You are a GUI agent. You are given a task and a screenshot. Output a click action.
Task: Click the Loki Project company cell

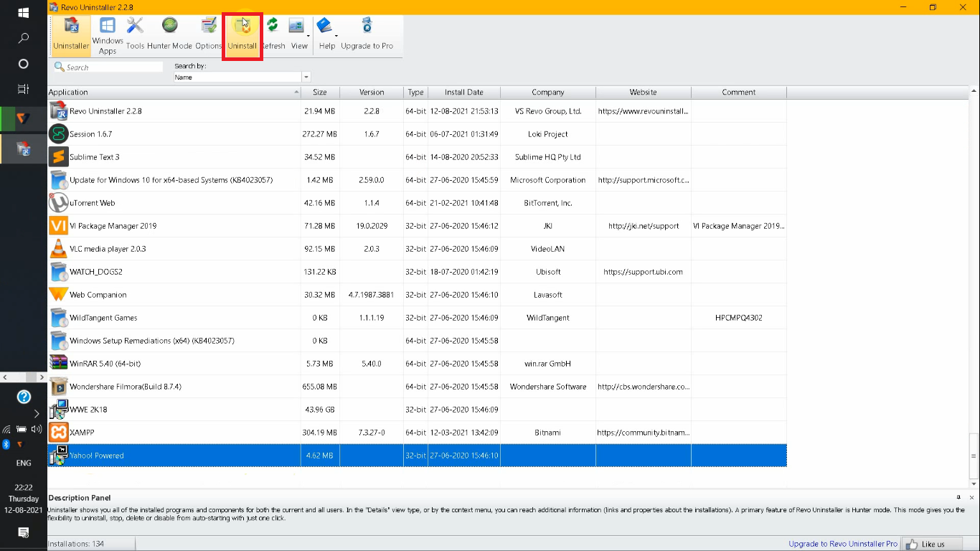coord(548,134)
